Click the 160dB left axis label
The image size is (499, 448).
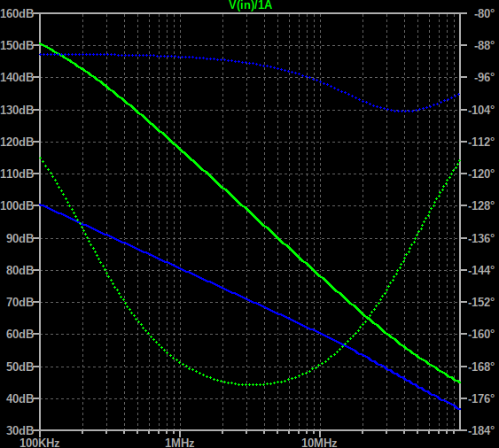click(x=17, y=13)
